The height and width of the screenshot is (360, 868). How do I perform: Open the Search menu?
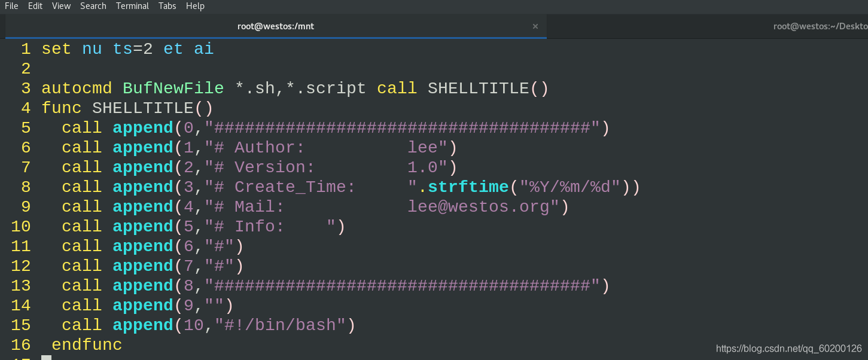(93, 6)
